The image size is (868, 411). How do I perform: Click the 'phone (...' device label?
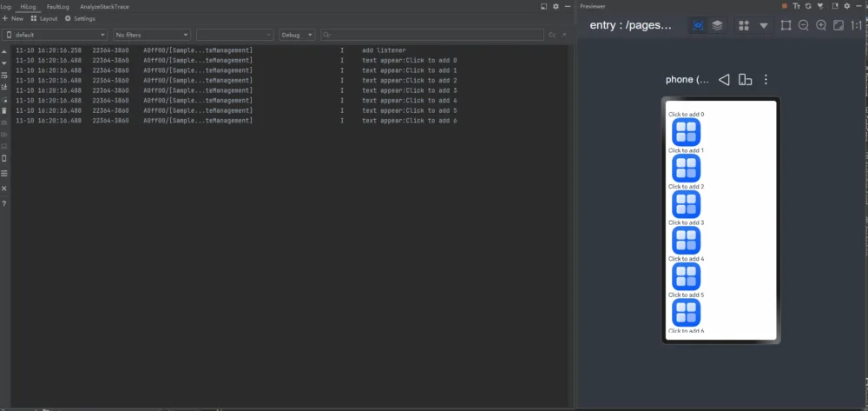pos(687,80)
